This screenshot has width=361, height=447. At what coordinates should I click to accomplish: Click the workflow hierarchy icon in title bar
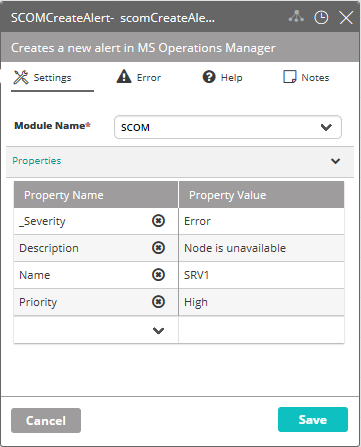click(296, 17)
